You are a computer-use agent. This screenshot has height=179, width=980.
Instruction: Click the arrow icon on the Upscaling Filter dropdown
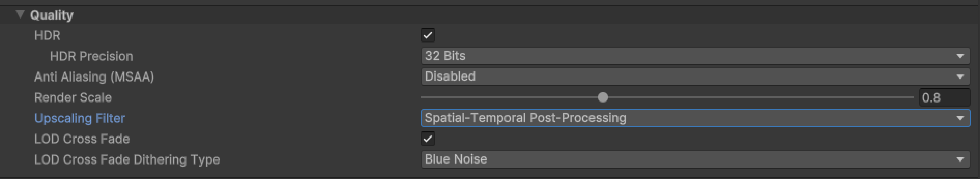(960, 118)
